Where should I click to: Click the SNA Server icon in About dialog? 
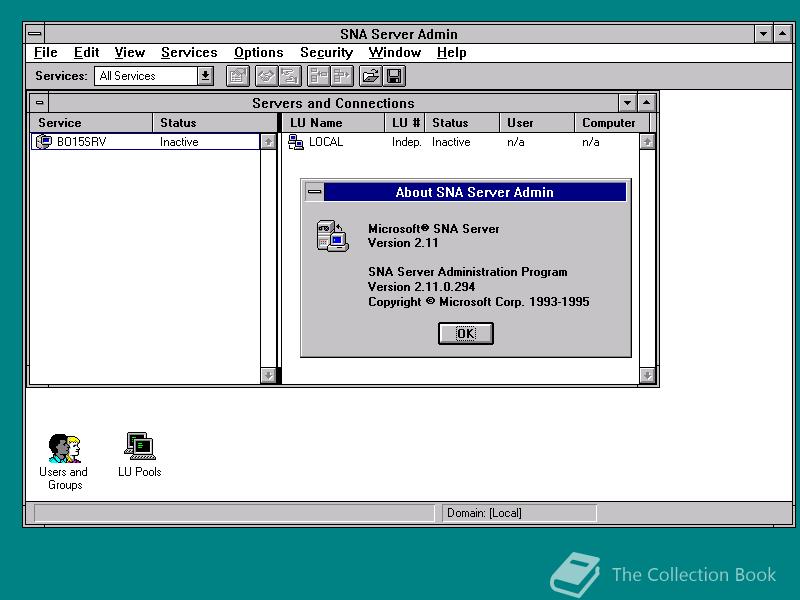click(x=332, y=236)
